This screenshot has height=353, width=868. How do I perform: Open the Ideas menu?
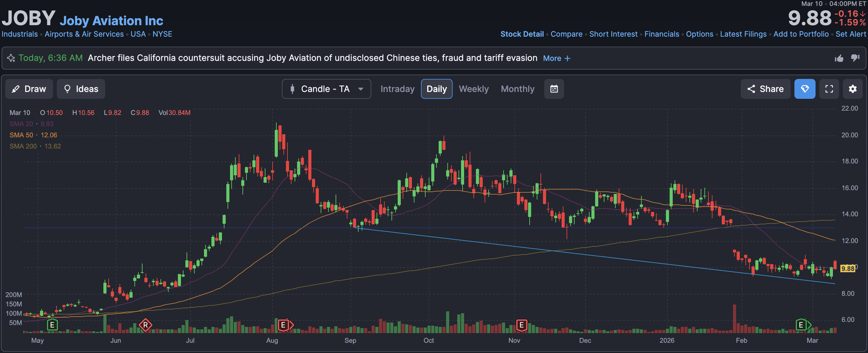tap(81, 89)
